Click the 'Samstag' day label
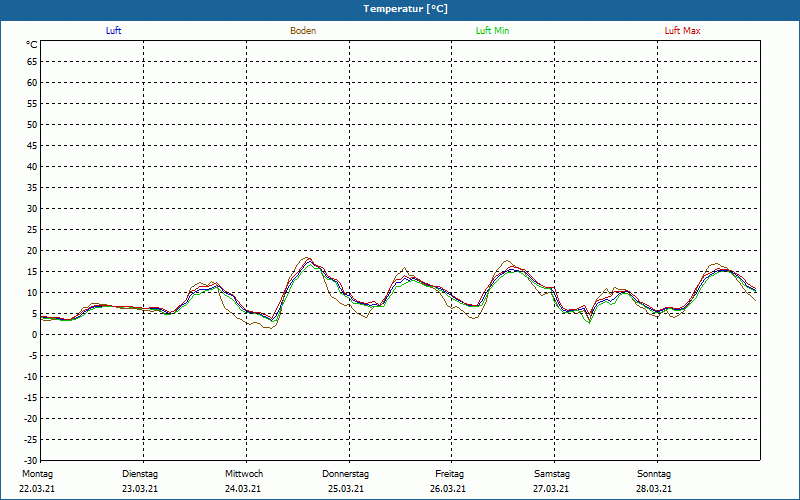 (x=552, y=474)
